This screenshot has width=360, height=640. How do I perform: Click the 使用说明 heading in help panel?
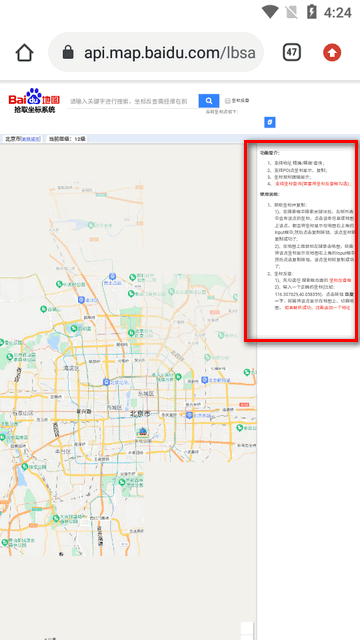tap(270, 194)
